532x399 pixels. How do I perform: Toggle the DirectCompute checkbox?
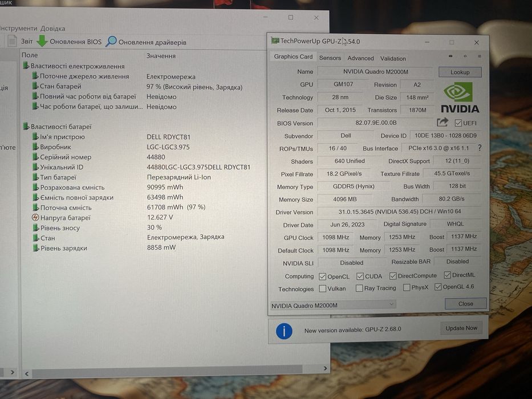click(x=393, y=276)
